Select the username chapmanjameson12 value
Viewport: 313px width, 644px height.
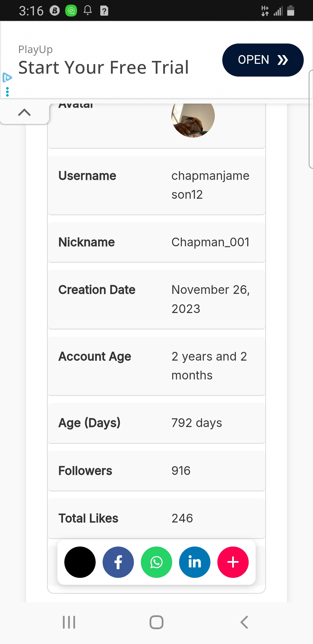[210, 185]
